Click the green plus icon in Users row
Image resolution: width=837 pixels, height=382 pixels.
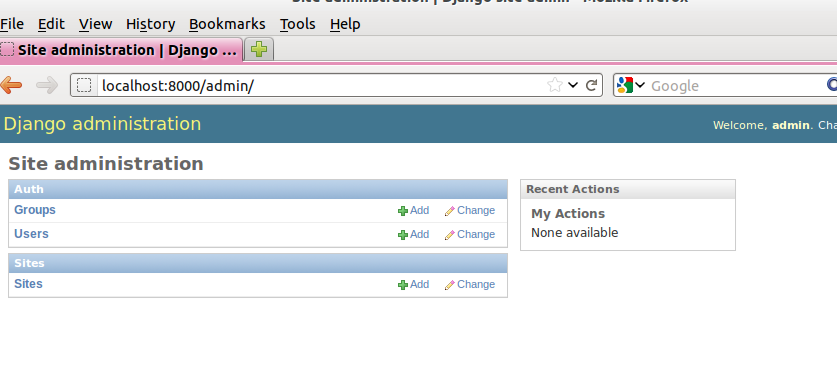coord(403,235)
